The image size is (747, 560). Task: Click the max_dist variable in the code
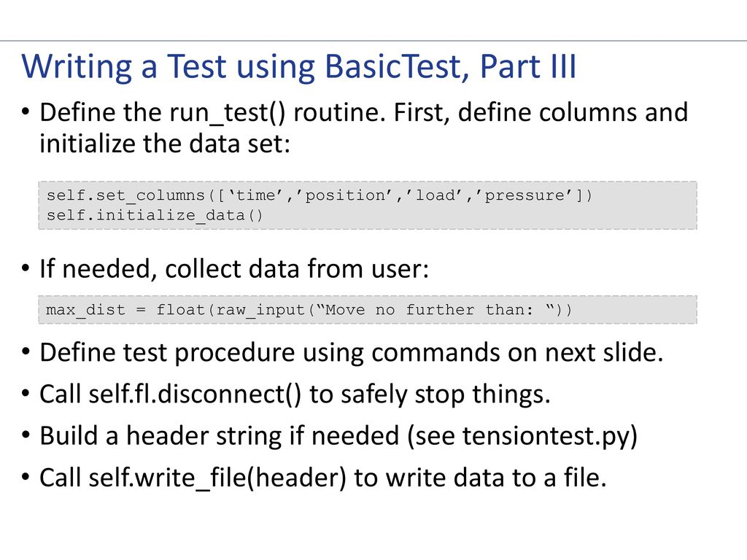point(86,310)
